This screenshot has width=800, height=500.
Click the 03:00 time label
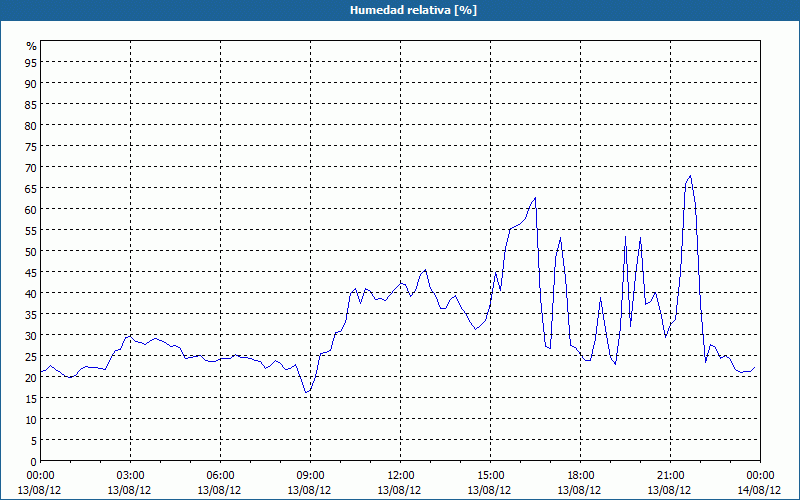130,476
